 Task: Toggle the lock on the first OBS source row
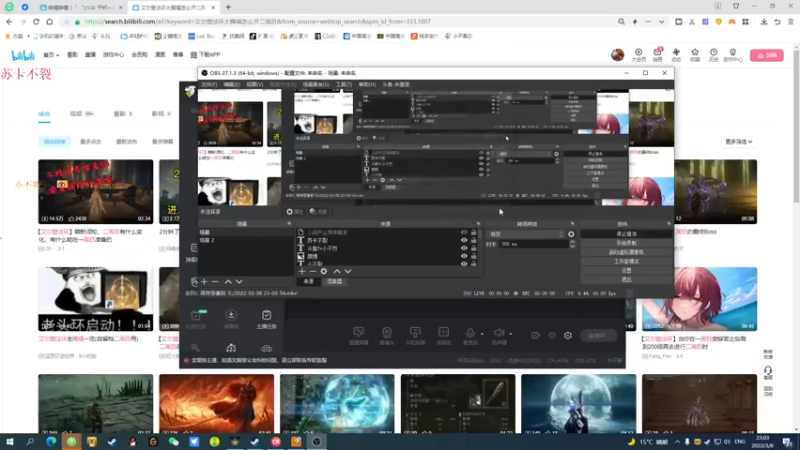tap(473, 232)
